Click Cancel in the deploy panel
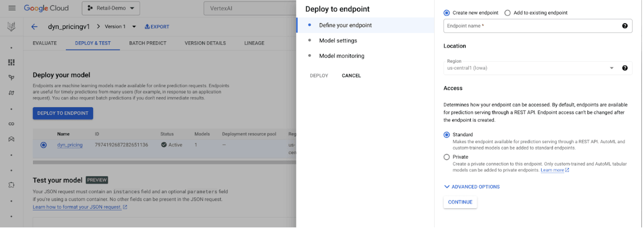 pos(351,76)
